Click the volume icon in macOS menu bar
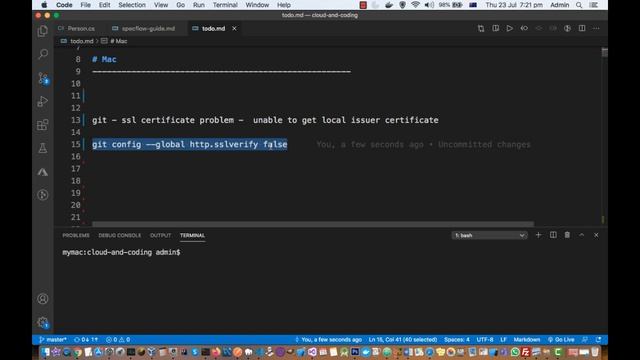 (429, 5)
